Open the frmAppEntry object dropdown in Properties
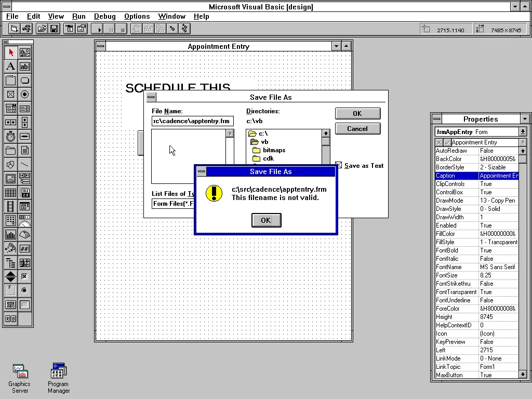Image resolution: width=532 pixels, height=399 pixels. [523, 131]
